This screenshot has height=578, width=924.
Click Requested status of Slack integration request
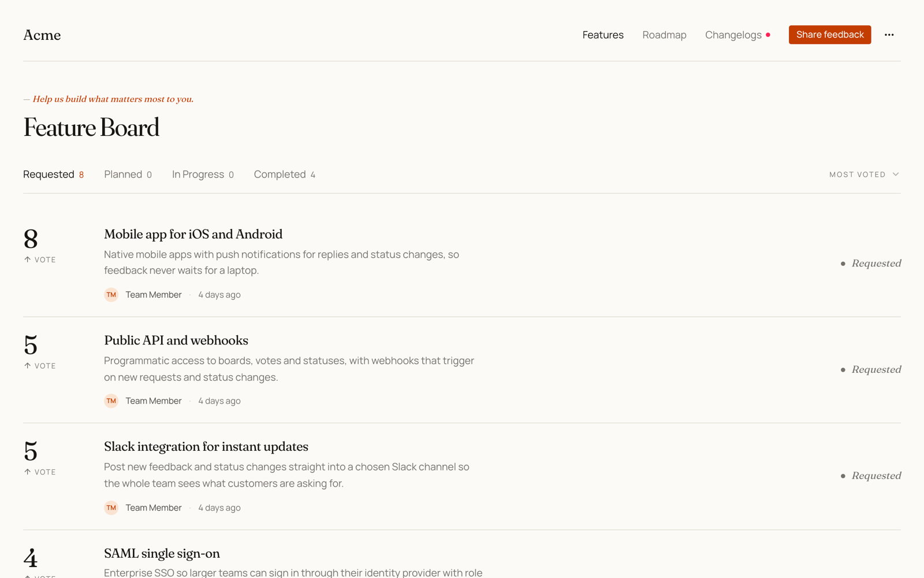click(x=871, y=476)
